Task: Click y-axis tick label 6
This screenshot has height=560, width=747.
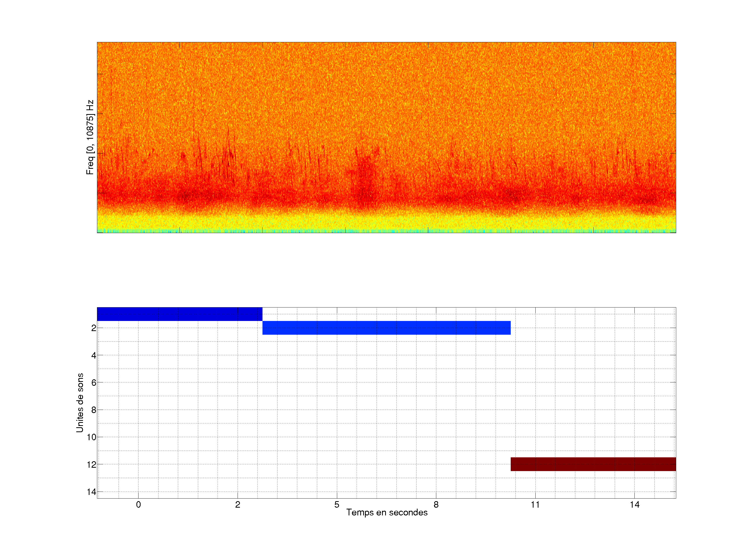Action: (94, 383)
